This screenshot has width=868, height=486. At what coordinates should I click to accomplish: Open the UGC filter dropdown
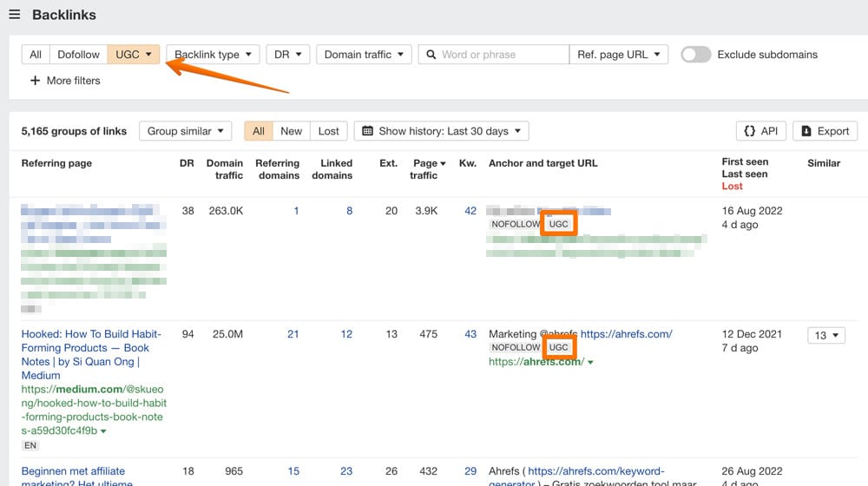pyautogui.click(x=134, y=55)
